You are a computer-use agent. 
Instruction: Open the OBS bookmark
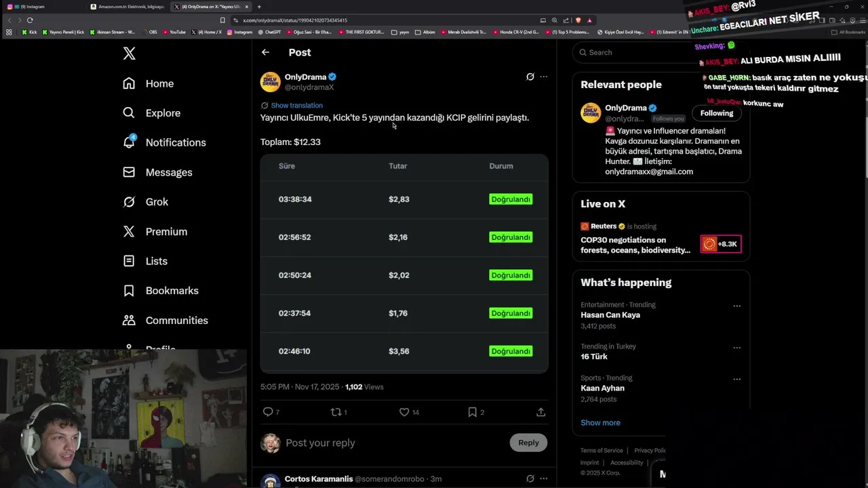149,32
